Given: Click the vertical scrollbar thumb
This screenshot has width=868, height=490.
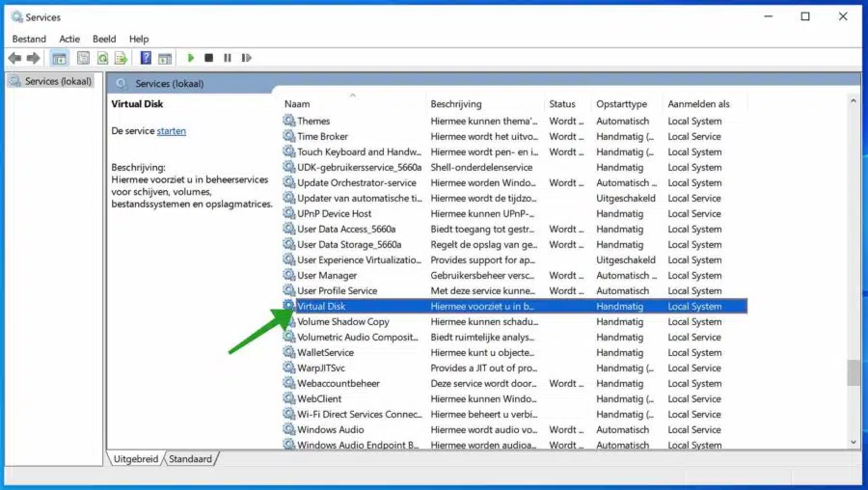Looking at the screenshot, I should [x=854, y=372].
